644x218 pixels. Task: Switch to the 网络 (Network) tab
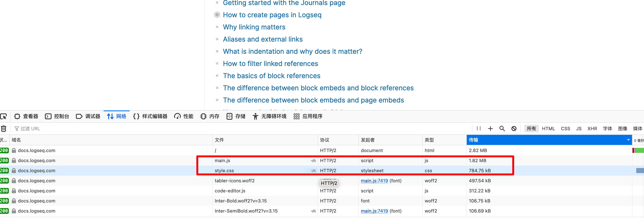(116, 116)
